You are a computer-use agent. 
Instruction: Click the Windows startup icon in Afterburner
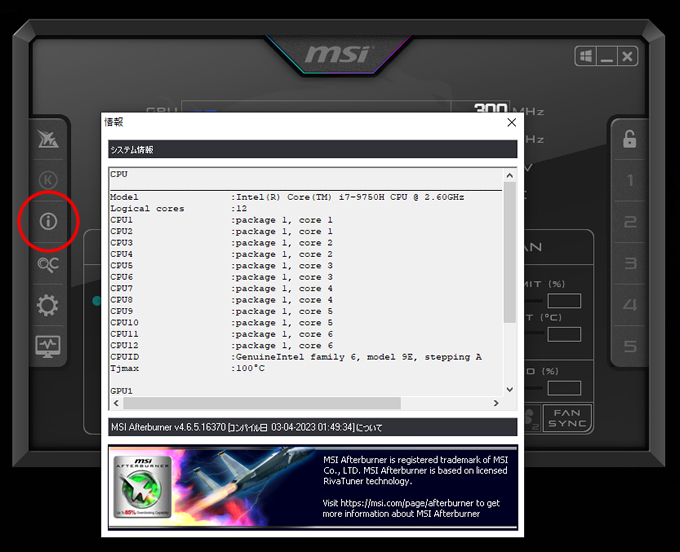pyautogui.click(x=586, y=56)
